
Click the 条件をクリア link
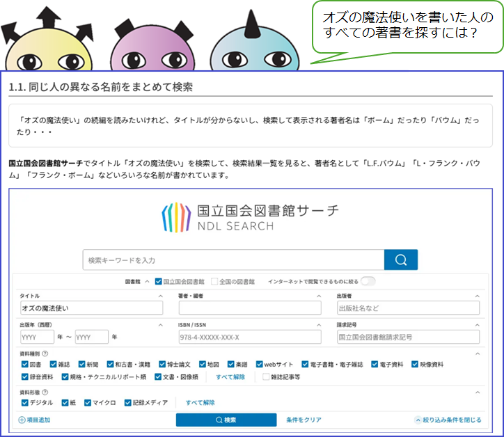pyautogui.click(x=304, y=420)
